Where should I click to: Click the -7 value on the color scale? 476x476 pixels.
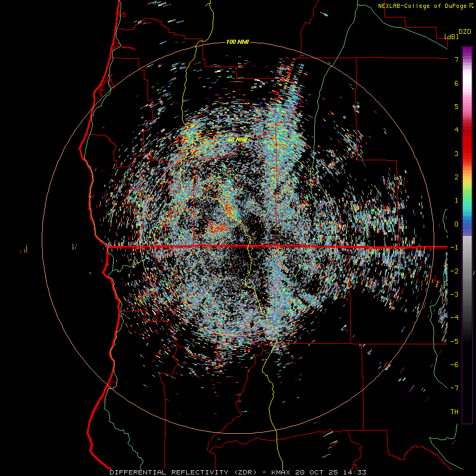(x=454, y=388)
